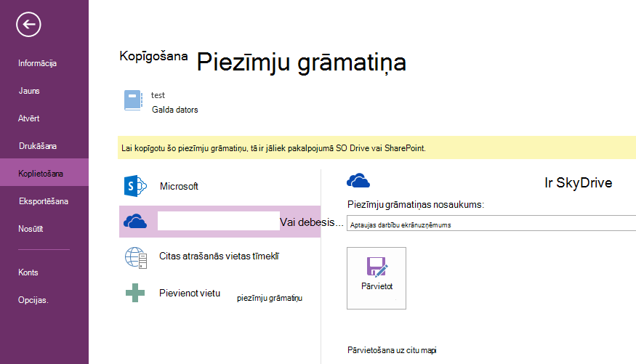The width and height of the screenshot is (636, 364).
Task: Click the back arrow circle icon
Action: pos(28,25)
